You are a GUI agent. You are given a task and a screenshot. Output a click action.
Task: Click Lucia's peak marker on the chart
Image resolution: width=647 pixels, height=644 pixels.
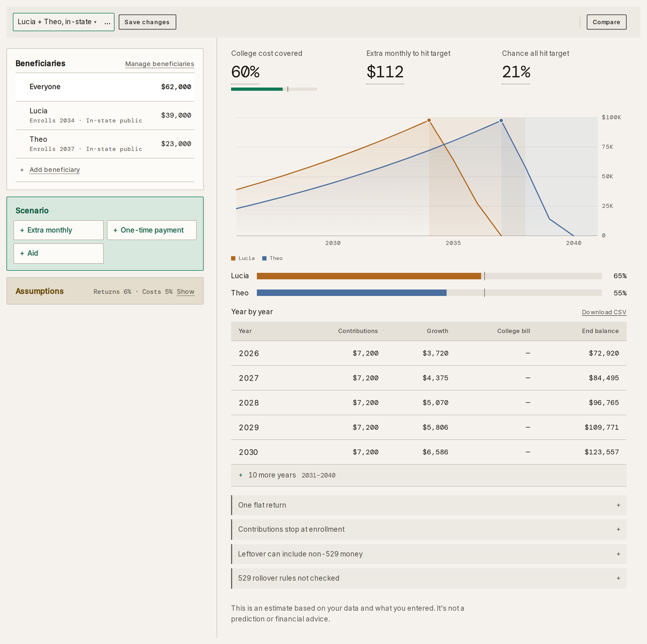pos(429,120)
